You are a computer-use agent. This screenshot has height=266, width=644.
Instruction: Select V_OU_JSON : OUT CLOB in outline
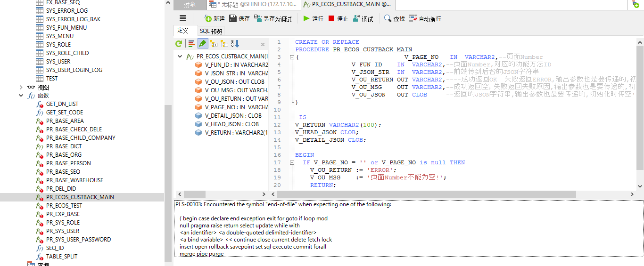[230, 81]
